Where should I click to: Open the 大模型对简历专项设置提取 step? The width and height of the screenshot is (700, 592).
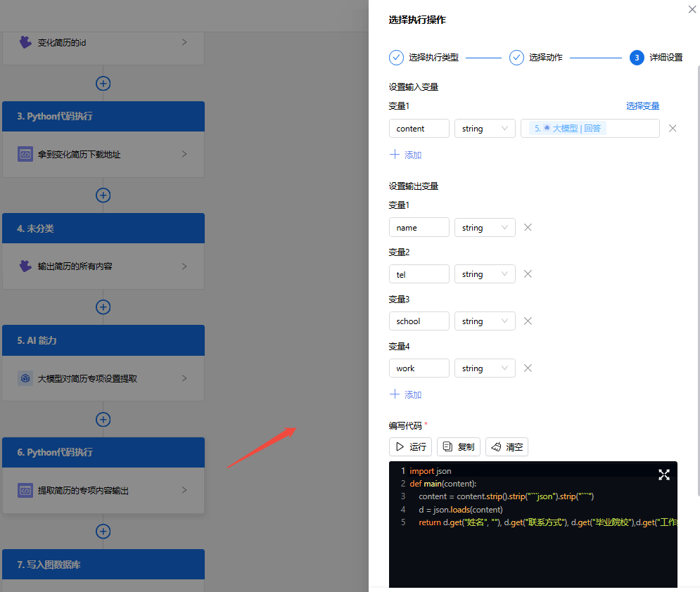[103, 378]
